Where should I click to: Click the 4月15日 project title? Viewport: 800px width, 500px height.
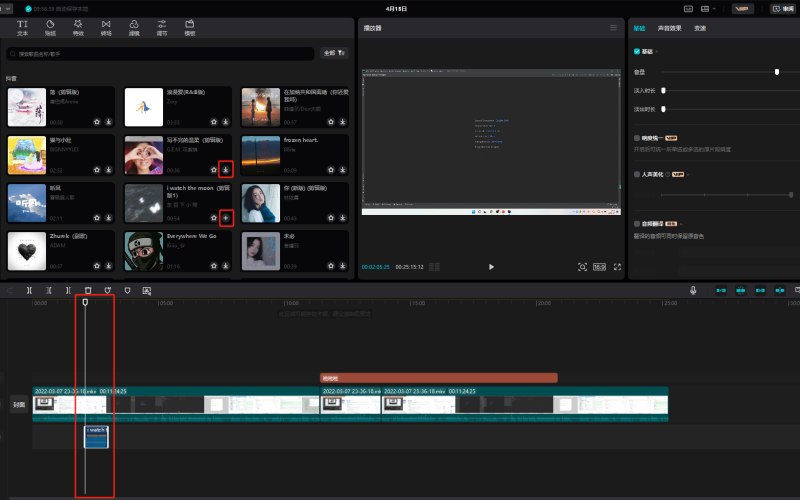(396, 9)
